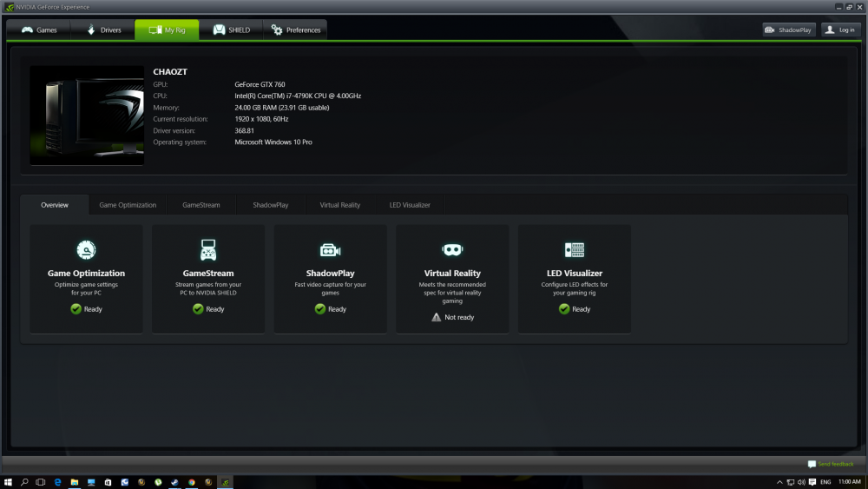868x489 pixels.
Task: Open Steam from the taskbar
Action: point(175,482)
